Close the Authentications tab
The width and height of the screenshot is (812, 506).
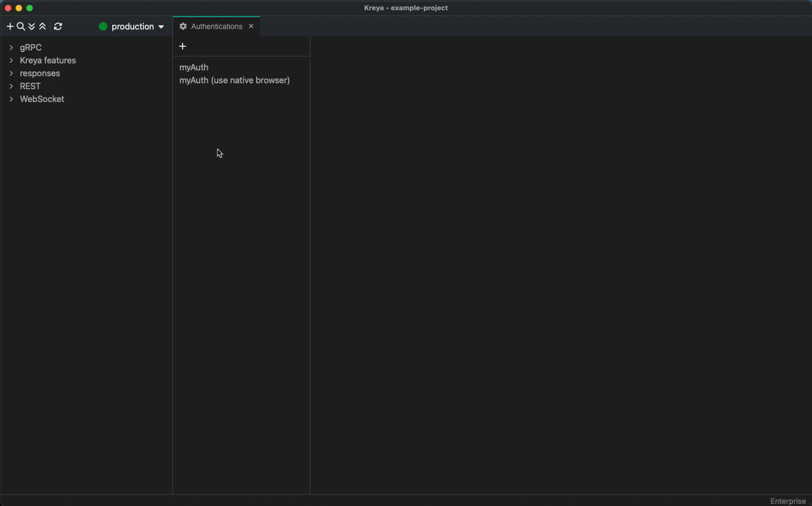(251, 26)
